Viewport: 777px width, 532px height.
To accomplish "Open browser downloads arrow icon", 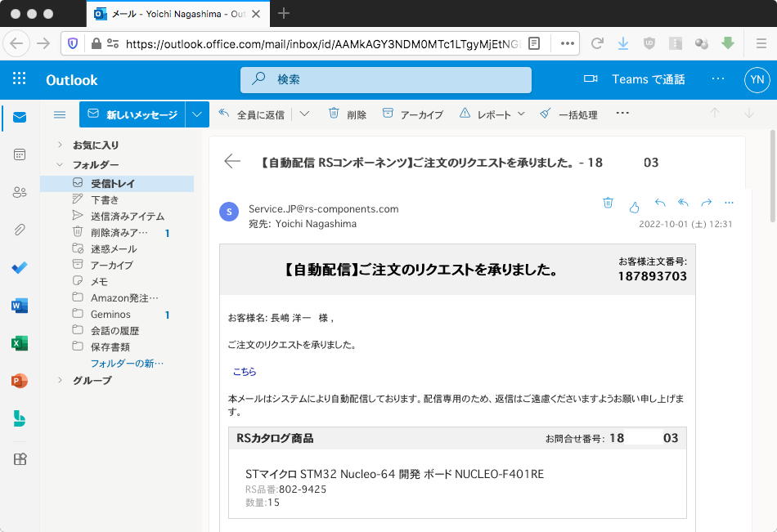I will point(623,43).
